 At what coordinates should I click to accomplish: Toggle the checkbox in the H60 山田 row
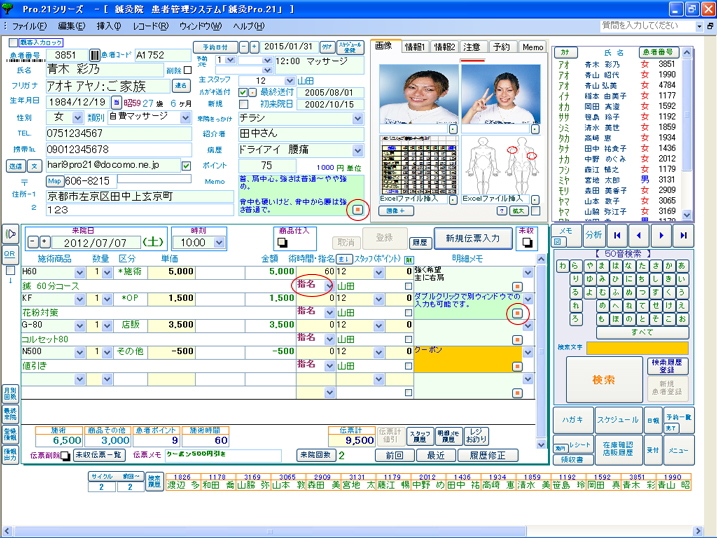click(408, 286)
